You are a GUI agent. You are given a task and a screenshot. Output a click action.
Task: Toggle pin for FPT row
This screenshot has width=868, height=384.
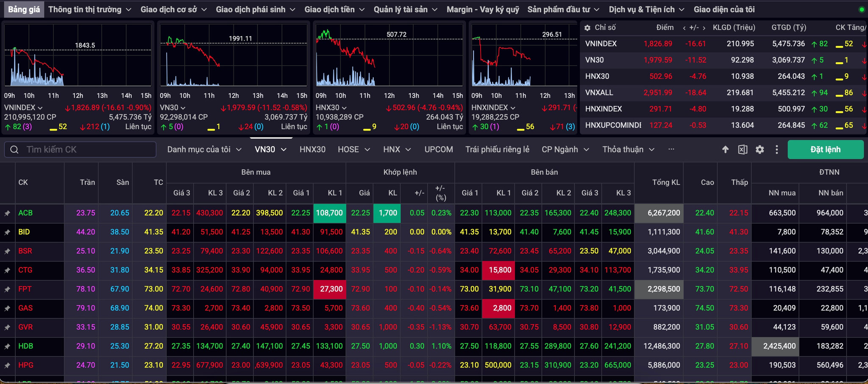(x=7, y=290)
